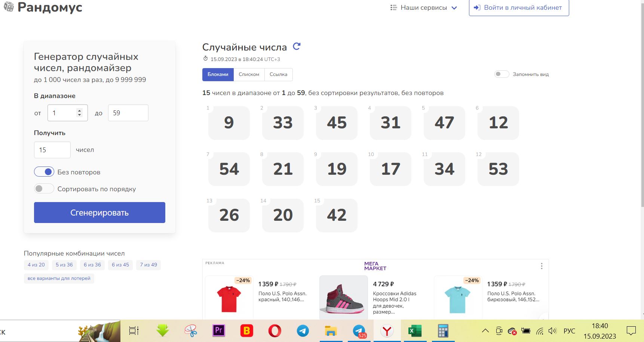Select the 6 из 45 combination
The height and width of the screenshot is (342, 644).
click(120, 265)
